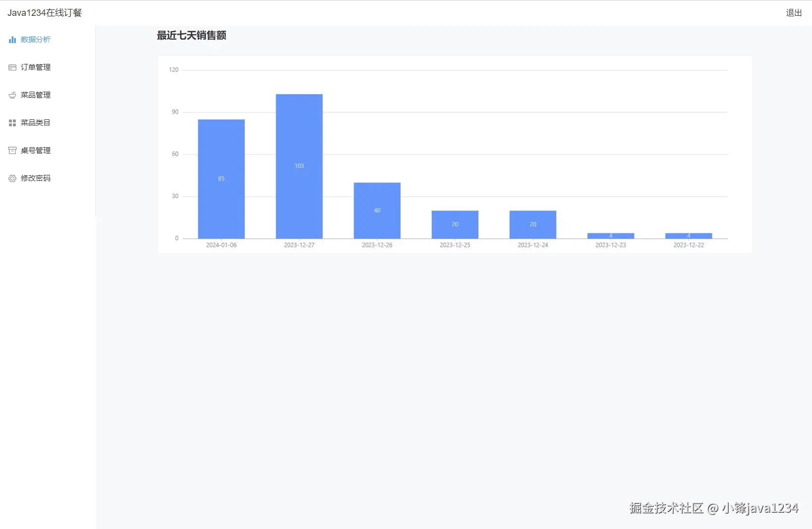Open the 数据分析 menu item
Image resolution: width=812 pixels, height=529 pixels.
[x=48, y=40]
